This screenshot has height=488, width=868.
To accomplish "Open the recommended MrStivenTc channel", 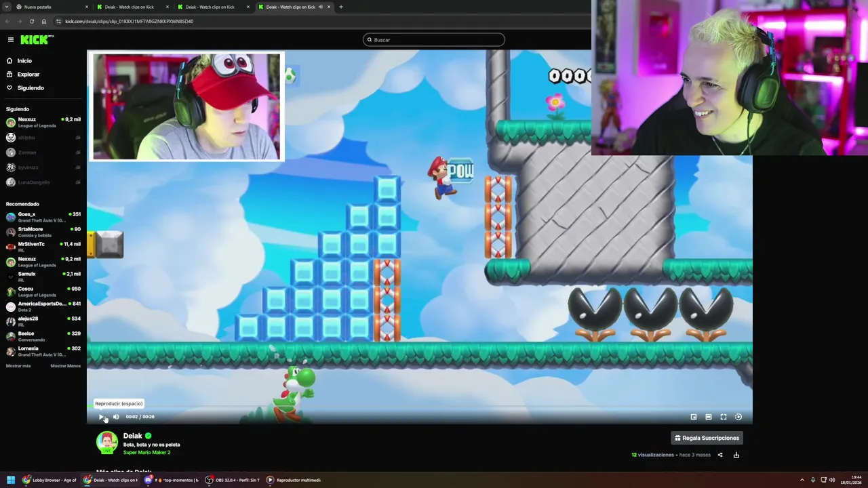I will [x=43, y=247].
